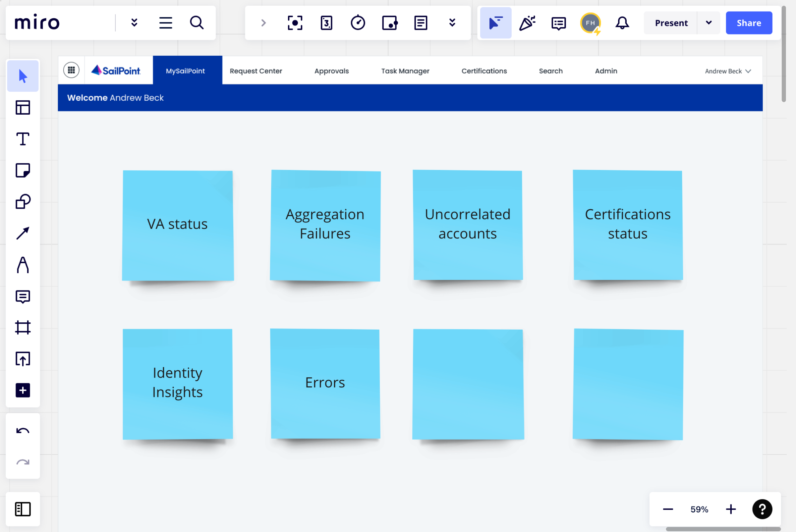
Task: Open the notifications bell
Action: tap(622, 23)
